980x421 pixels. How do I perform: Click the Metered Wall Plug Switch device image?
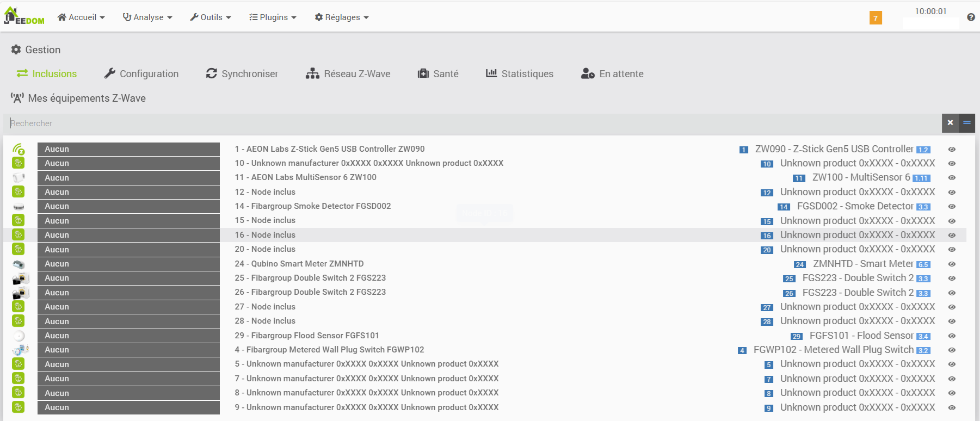tap(20, 350)
